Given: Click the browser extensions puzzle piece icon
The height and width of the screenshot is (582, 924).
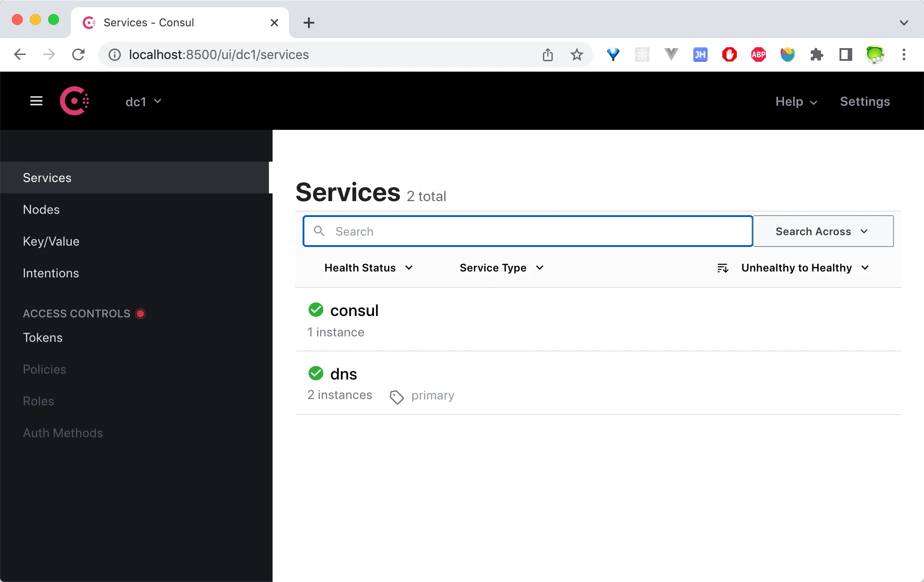Looking at the screenshot, I should 817,54.
